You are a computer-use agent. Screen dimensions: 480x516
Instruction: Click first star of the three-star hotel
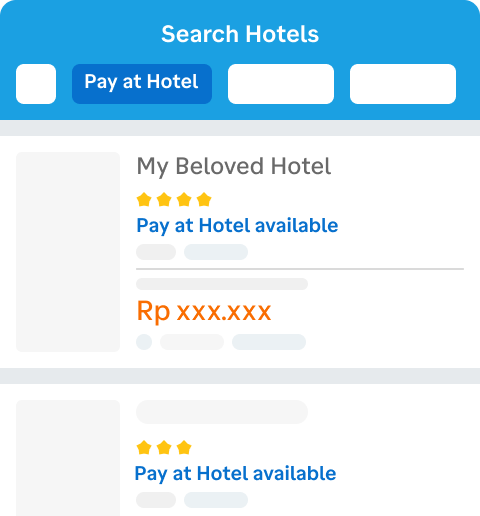(x=144, y=448)
